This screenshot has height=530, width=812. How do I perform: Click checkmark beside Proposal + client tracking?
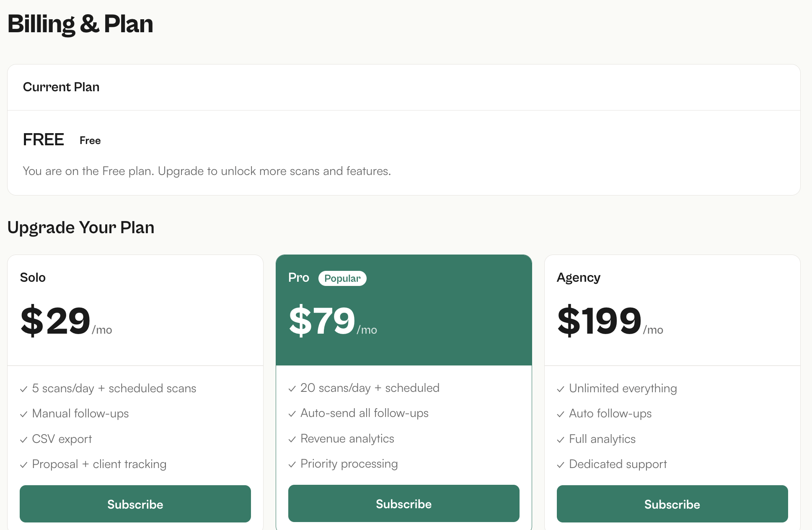[23, 465]
